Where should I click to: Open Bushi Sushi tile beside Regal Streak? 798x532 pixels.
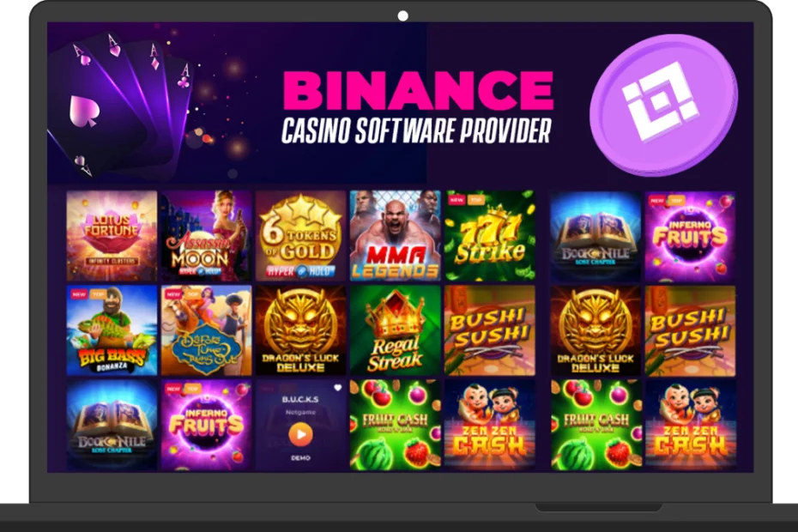tap(490, 330)
